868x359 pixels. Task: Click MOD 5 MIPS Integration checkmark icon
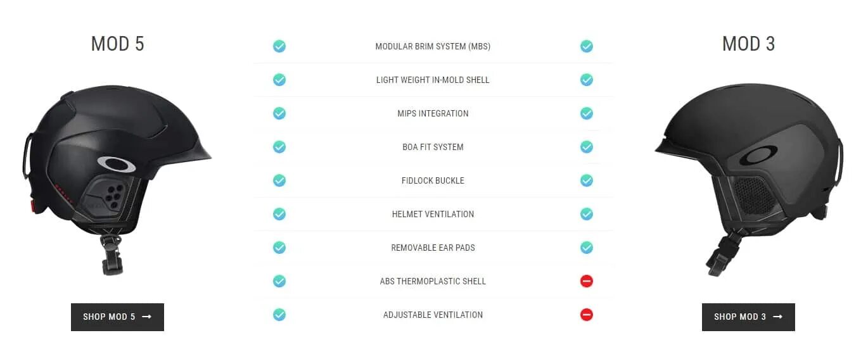[279, 113]
